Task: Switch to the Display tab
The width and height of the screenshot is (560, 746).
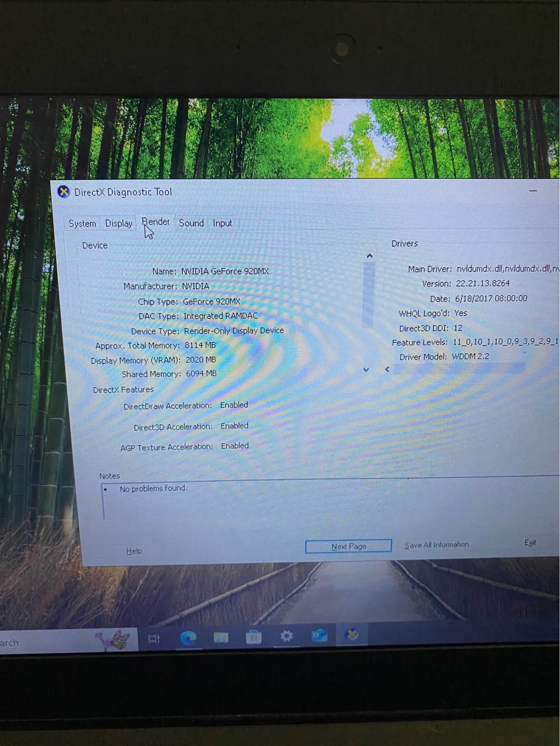Action: tap(119, 223)
